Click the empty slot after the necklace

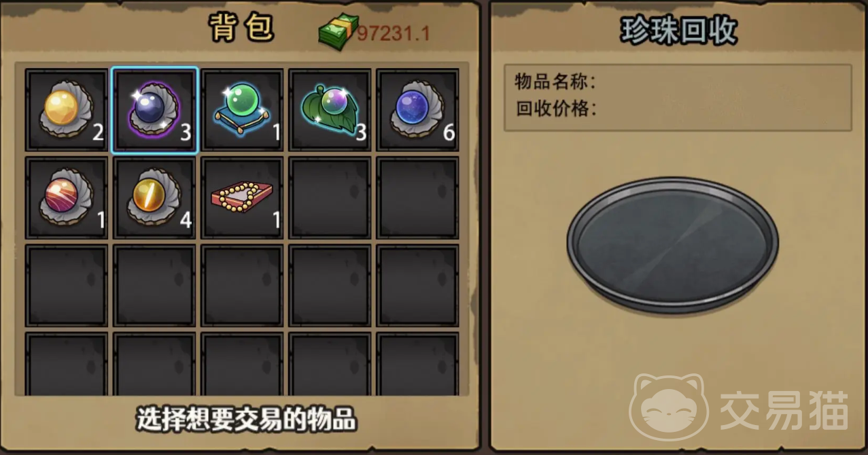330,198
